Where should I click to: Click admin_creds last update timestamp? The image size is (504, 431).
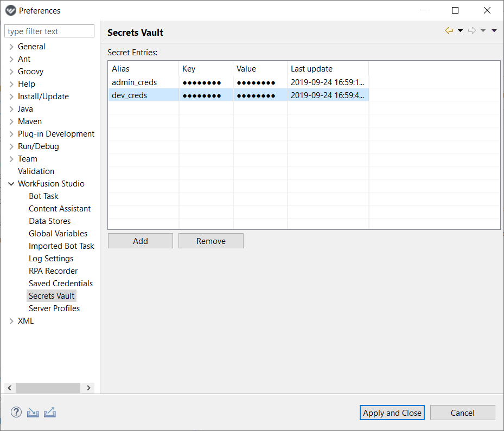(327, 82)
